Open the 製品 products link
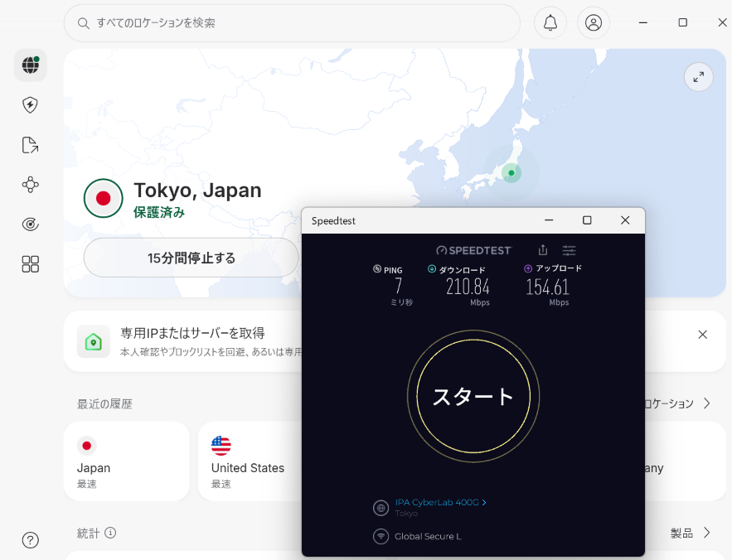This screenshot has height=560, width=732. [x=681, y=533]
